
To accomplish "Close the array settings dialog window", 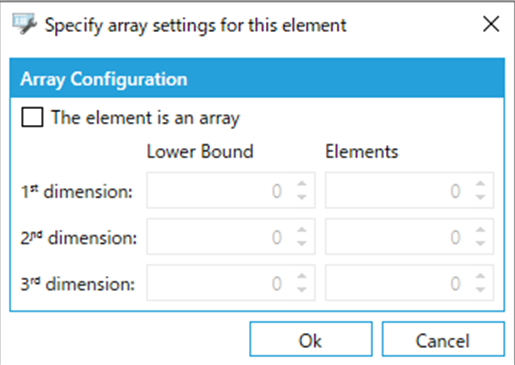I will tap(491, 24).
